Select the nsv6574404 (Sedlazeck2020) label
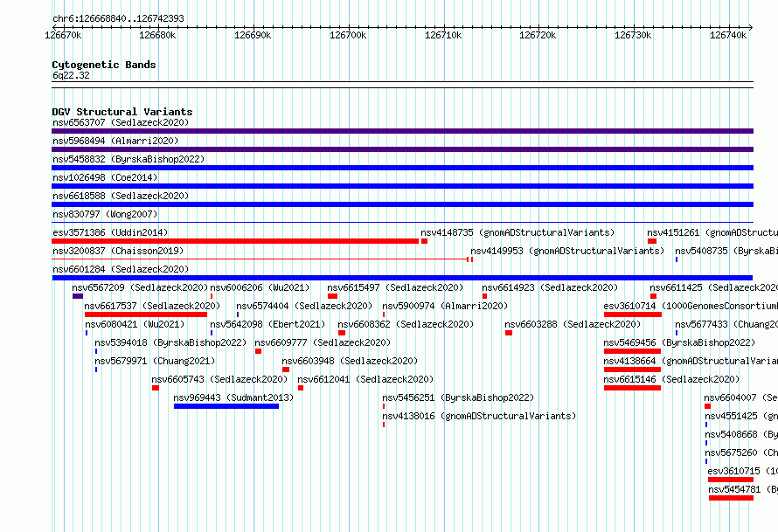The width and height of the screenshot is (778, 532). (304, 306)
